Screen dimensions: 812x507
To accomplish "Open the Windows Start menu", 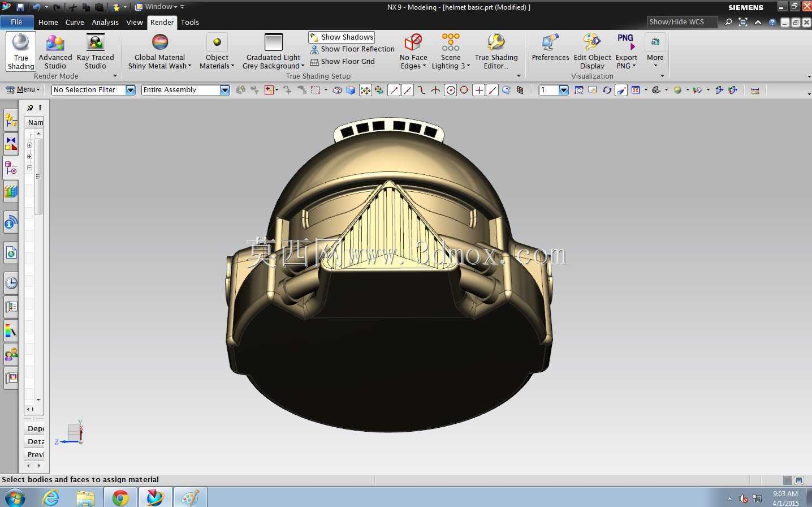I will point(15,497).
